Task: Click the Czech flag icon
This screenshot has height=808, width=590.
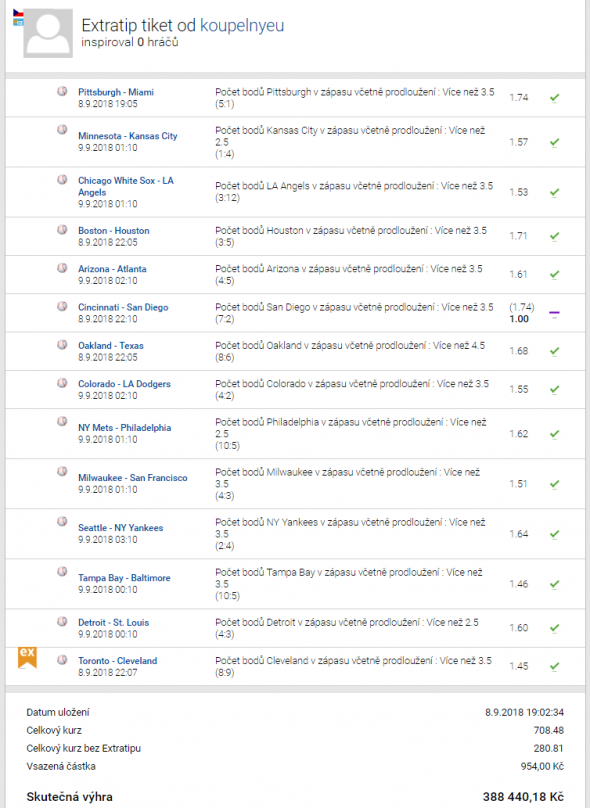Action: (x=18, y=12)
